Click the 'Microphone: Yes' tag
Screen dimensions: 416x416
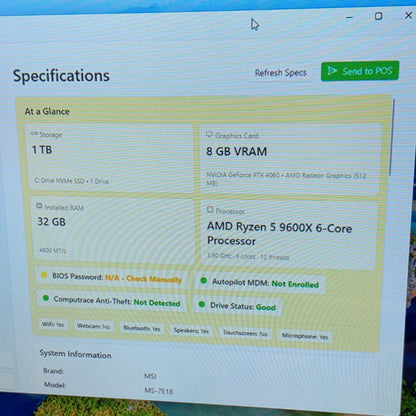[305, 336]
